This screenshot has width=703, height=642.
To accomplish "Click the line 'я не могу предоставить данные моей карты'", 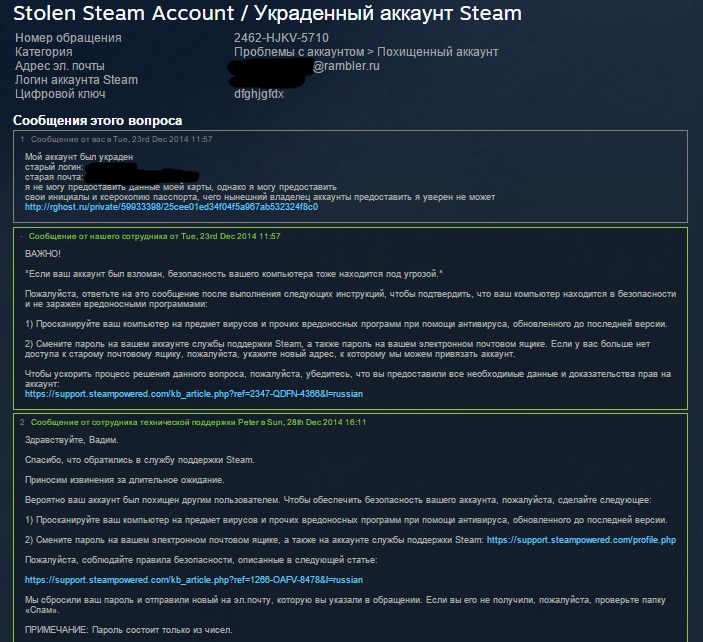I will pyautogui.click(x=181, y=187).
